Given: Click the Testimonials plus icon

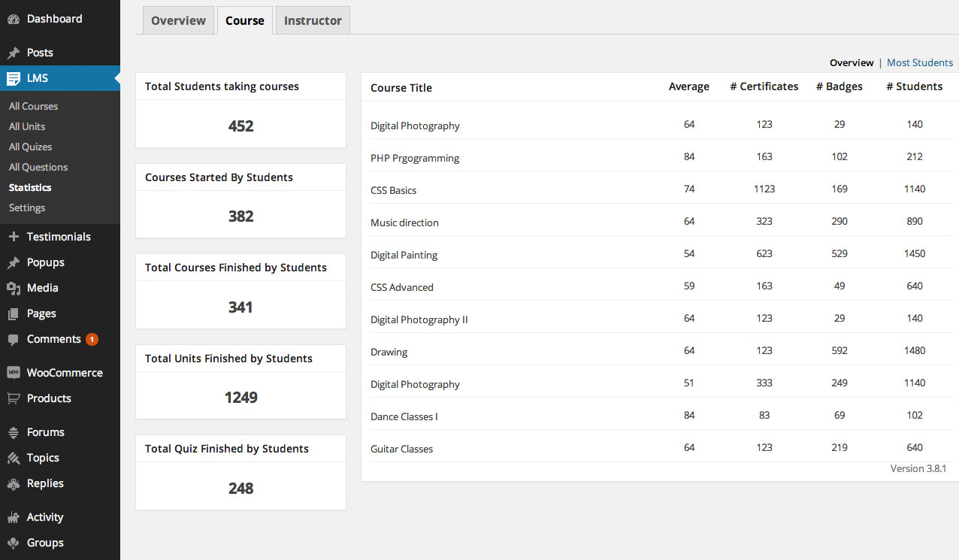Looking at the screenshot, I should point(14,237).
